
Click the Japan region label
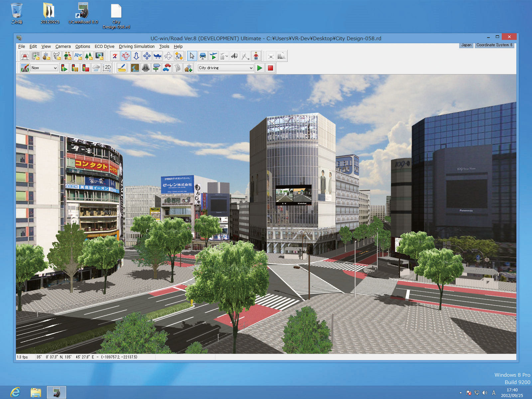[466, 45]
